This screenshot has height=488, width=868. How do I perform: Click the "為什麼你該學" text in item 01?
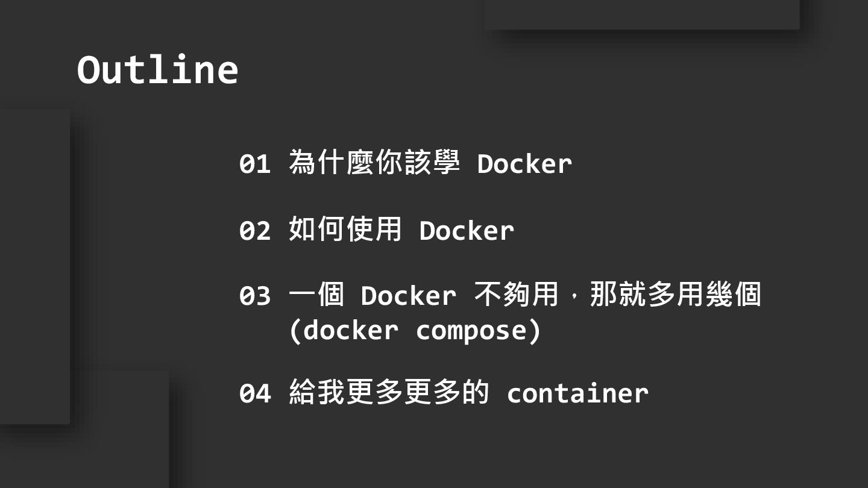pos(374,163)
